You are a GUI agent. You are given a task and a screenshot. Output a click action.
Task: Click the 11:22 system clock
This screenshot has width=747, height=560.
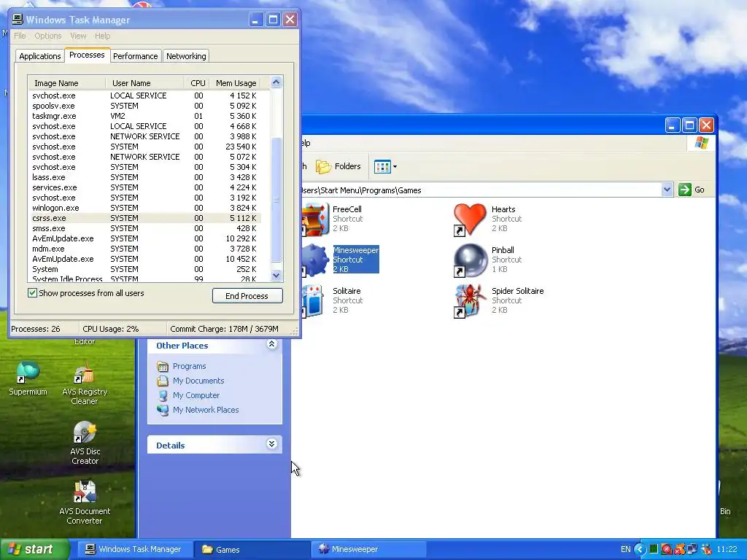pos(727,549)
